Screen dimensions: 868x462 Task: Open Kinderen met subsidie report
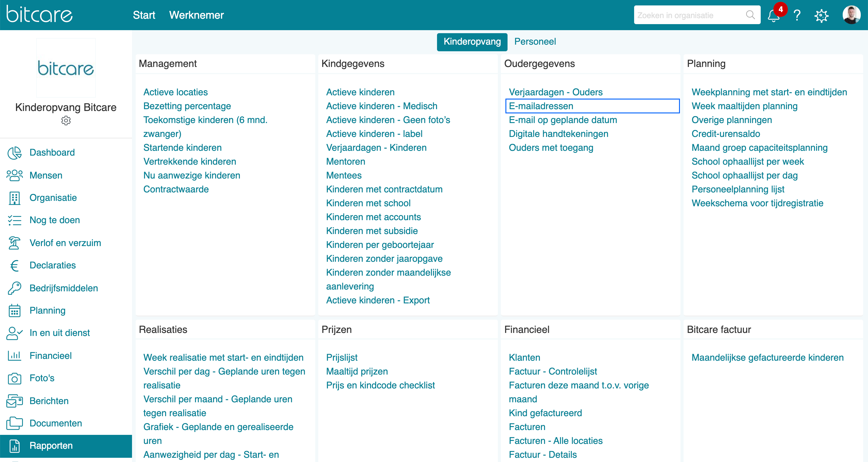coord(372,231)
